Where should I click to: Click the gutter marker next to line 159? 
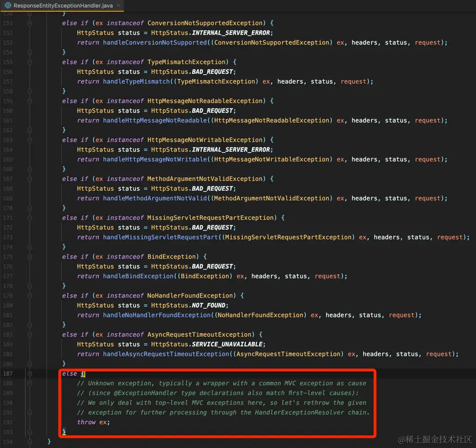tap(29, 101)
